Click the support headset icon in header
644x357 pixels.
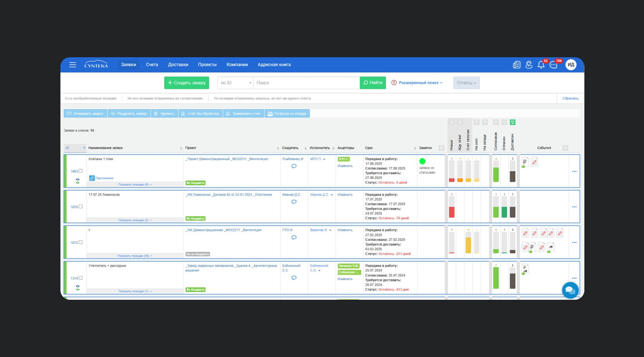pos(529,65)
